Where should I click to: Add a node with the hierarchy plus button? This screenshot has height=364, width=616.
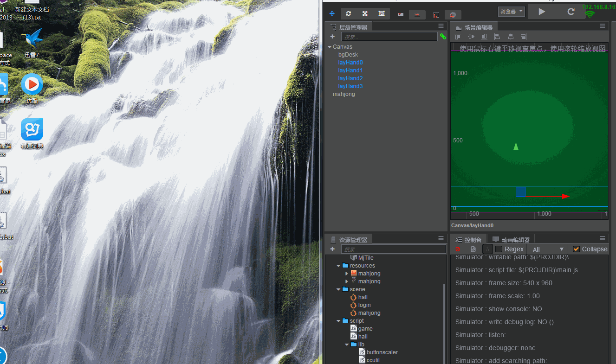click(x=332, y=37)
